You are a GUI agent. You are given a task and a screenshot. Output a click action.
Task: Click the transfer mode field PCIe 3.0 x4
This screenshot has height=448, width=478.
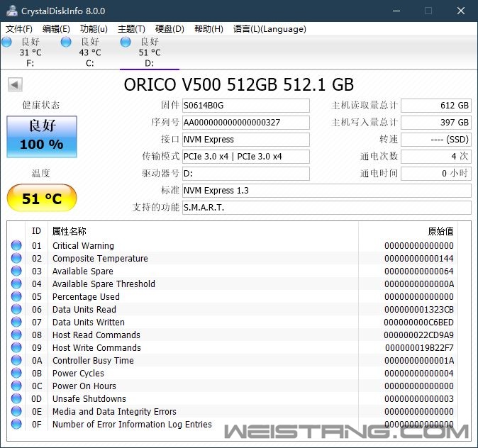[x=245, y=157]
